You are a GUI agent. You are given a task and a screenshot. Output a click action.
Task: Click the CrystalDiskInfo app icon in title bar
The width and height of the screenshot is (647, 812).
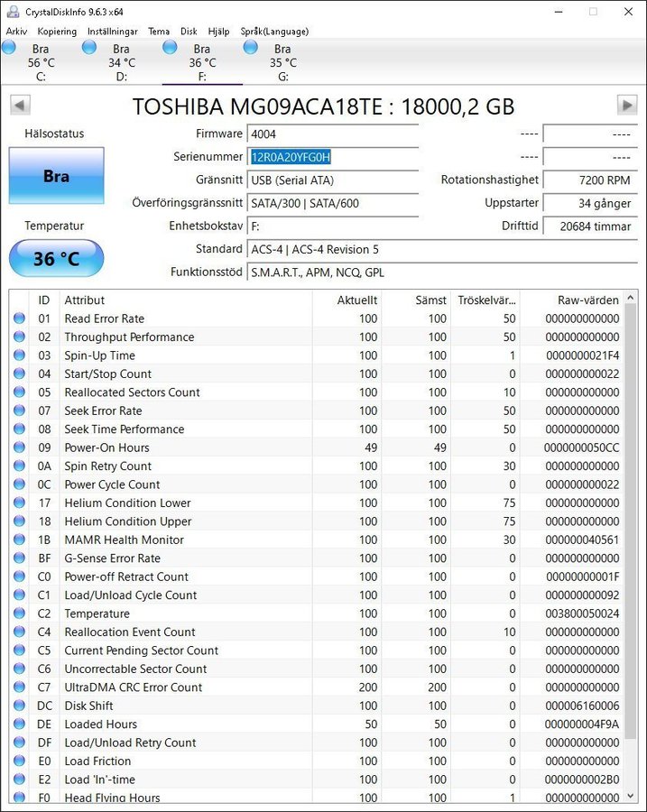pos(10,12)
